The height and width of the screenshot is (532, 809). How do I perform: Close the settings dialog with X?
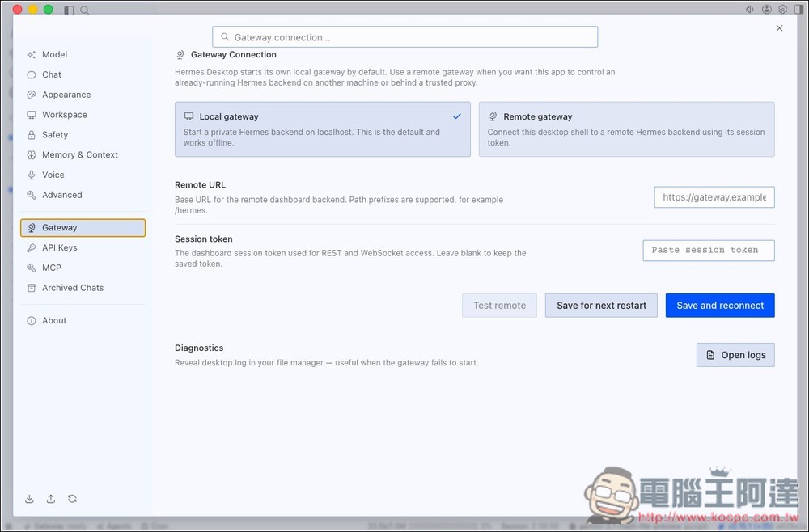click(779, 28)
